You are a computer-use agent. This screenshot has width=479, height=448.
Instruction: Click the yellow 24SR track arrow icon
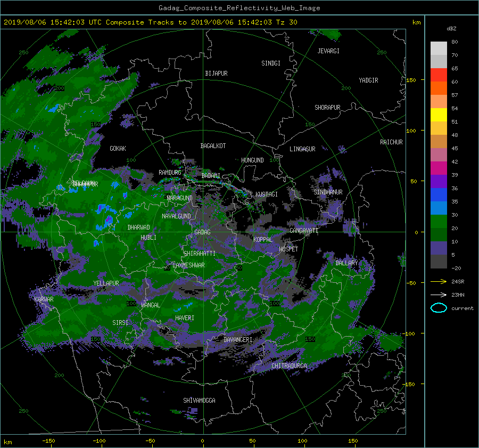click(439, 281)
